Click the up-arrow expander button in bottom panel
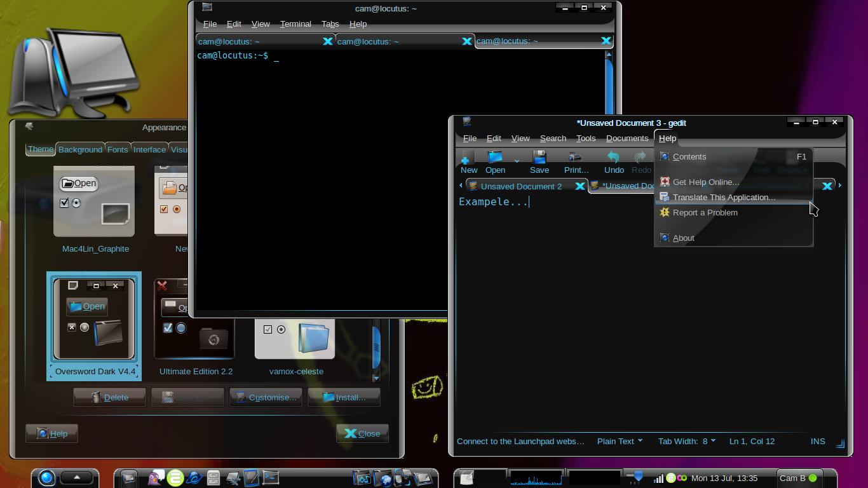The height and width of the screenshot is (488, 868). (77, 477)
